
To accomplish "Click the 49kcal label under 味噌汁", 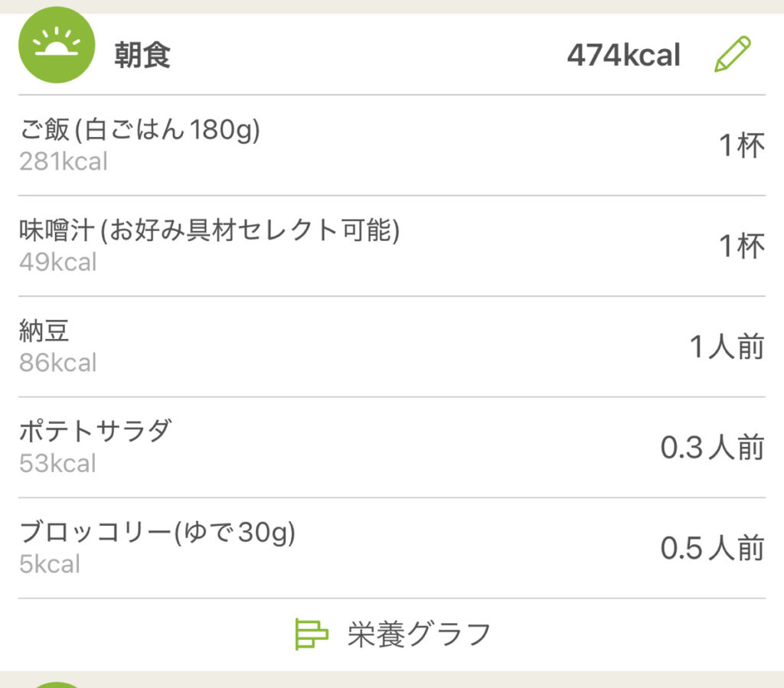I will (x=57, y=262).
